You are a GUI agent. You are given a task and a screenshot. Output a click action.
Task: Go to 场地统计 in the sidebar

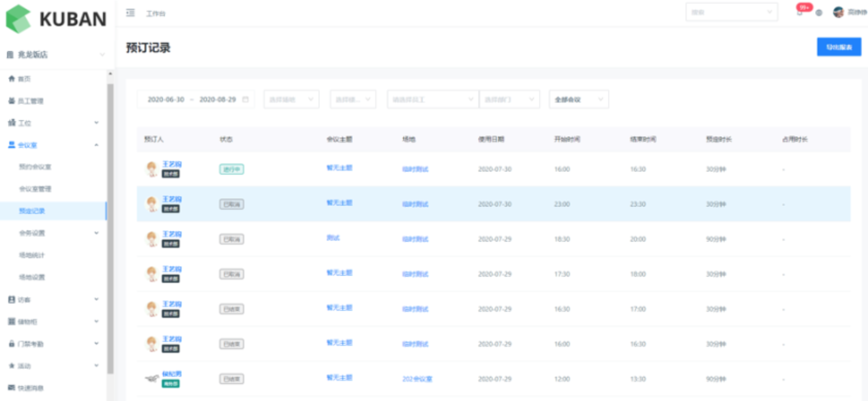pyautogui.click(x=32, y=255)
